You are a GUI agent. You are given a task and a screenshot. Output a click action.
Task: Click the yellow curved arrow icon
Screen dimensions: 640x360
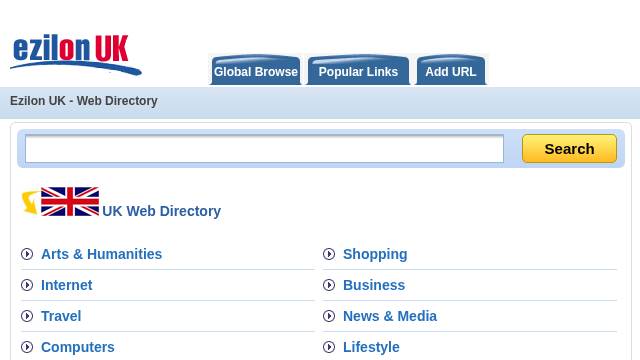coord(30,202)
